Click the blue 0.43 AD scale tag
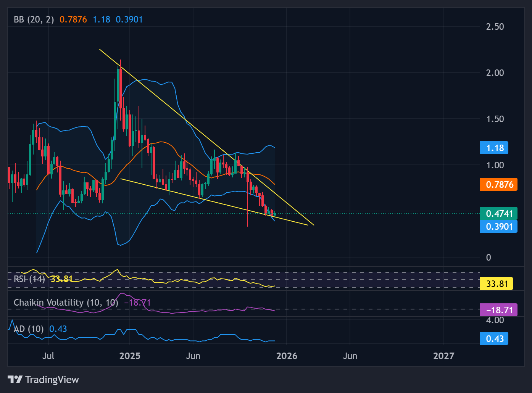 click(494, 339)
